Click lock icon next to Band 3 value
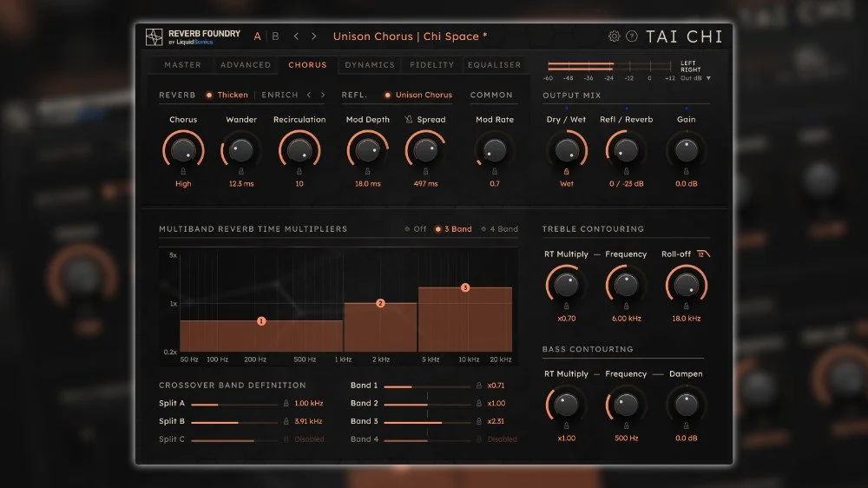Screen dimensions: 868x488 (479, 421)
